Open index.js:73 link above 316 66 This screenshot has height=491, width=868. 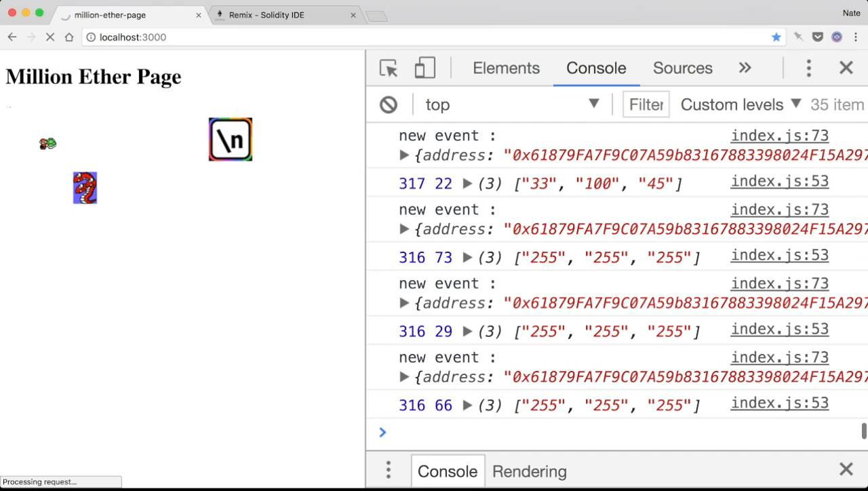coord(780,357)
